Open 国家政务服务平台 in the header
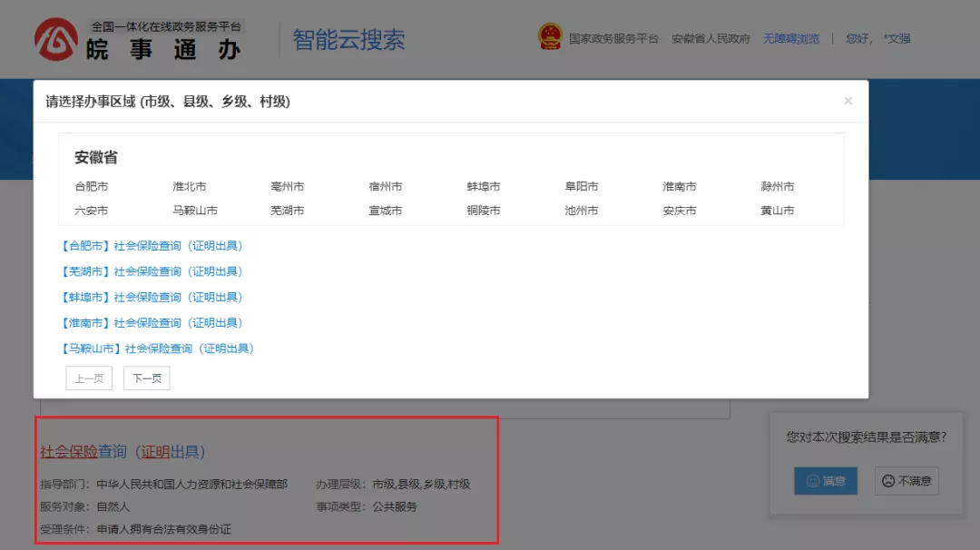Screen dimensions: 980x550 click(614, 38)
